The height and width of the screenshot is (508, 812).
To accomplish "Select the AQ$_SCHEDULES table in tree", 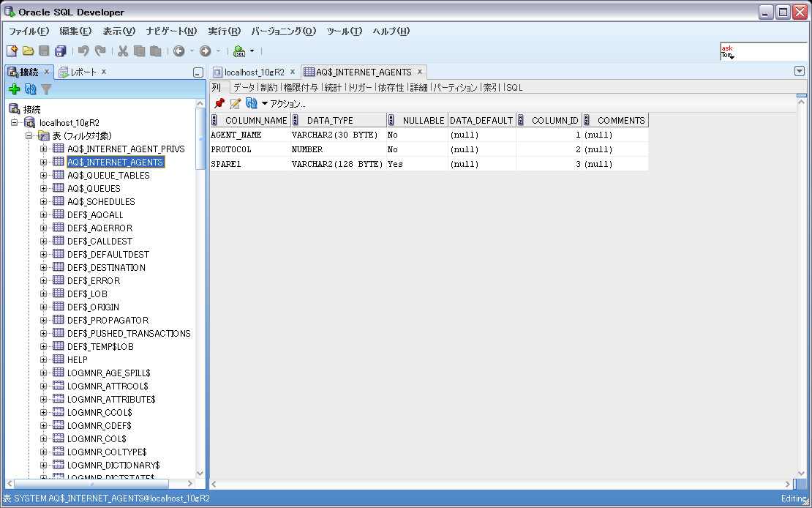I will (101, 201).
